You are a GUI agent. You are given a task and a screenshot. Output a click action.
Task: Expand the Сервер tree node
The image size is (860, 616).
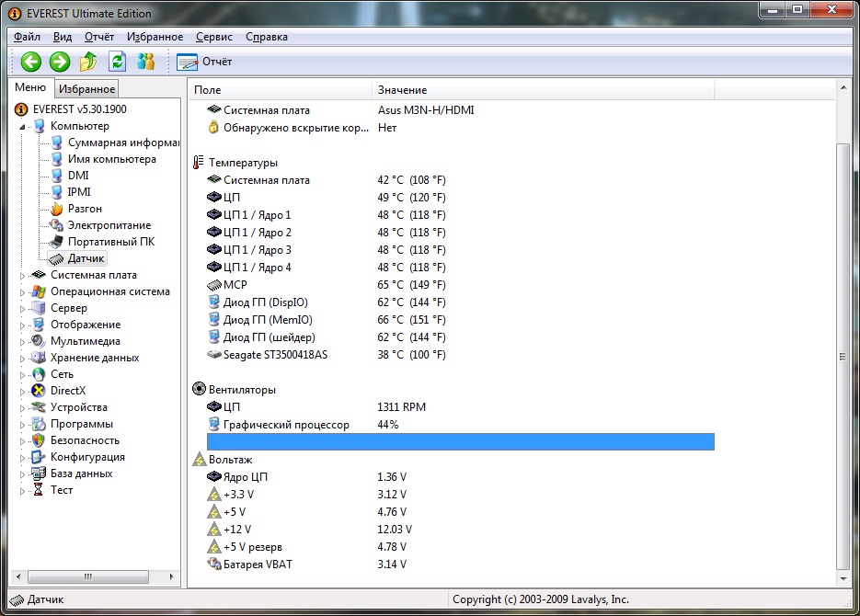point(22,309)
